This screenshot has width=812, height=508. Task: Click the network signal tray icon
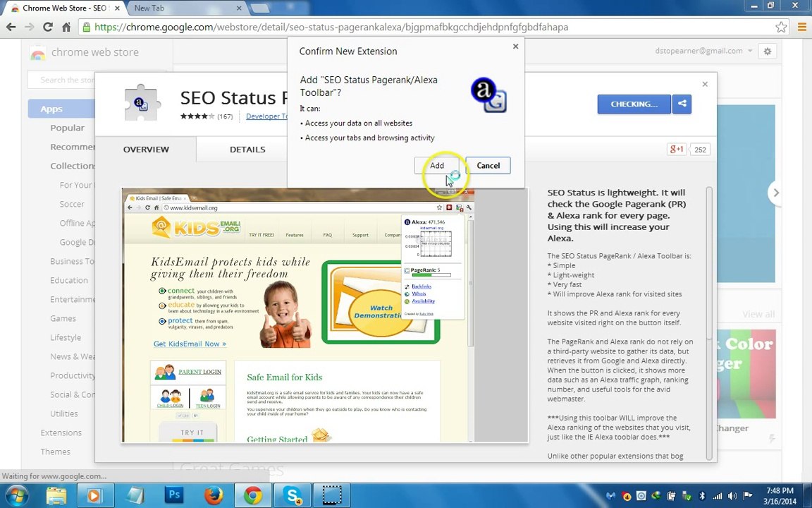(x=718, y=496)
